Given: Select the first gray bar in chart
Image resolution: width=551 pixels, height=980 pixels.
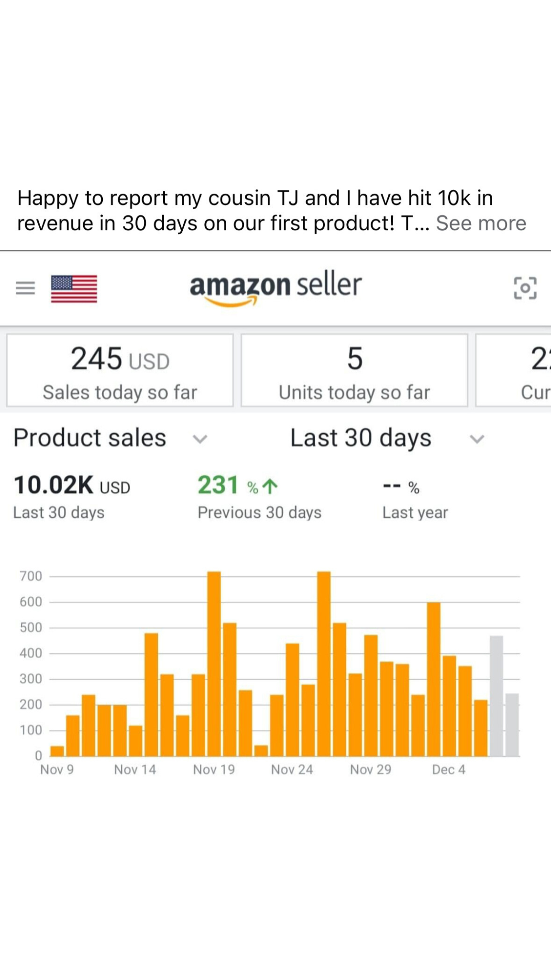Looking at the screenshot, I should point(496,695).
